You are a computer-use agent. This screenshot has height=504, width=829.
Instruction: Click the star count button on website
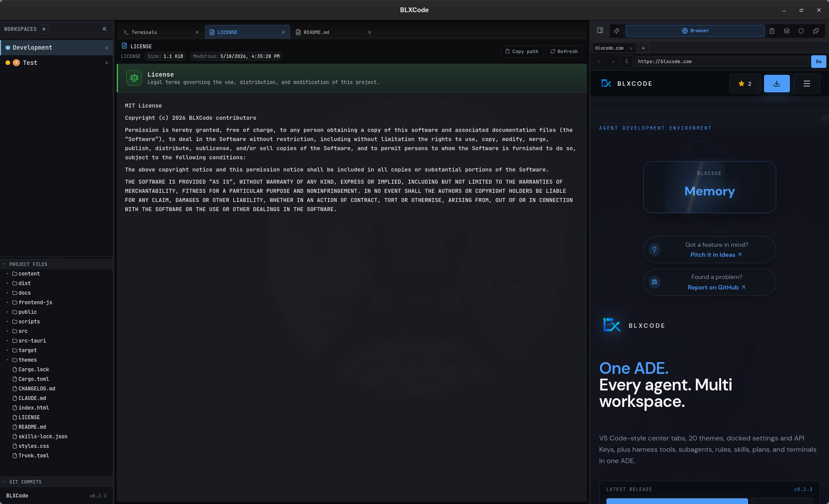click(x=745, y=84)
